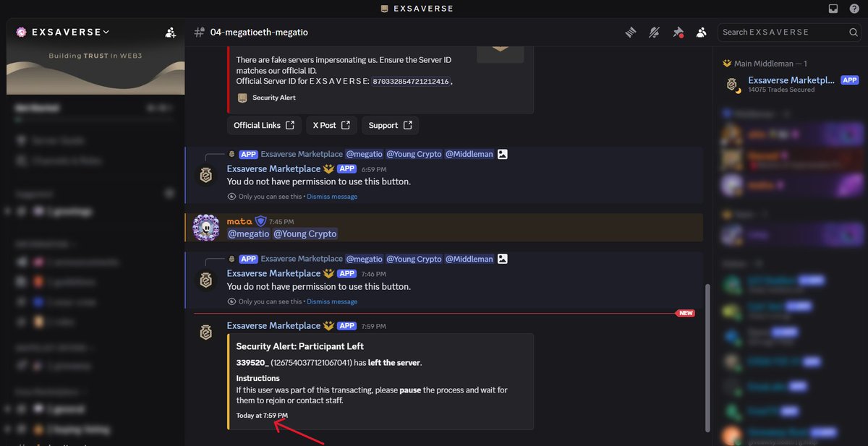Screen dimensions: 868x446
Task: Click @megatio mention in mata's message
Action: pos(249,233)
